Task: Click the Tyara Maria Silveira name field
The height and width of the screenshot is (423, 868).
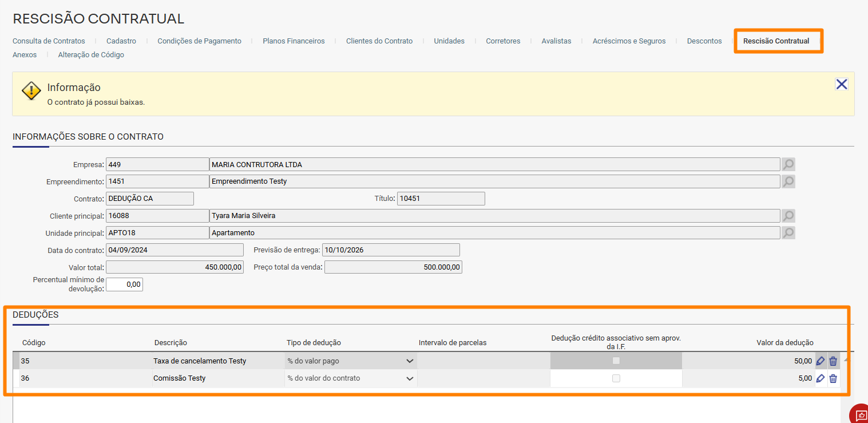Action: click(x=494, y=216)
